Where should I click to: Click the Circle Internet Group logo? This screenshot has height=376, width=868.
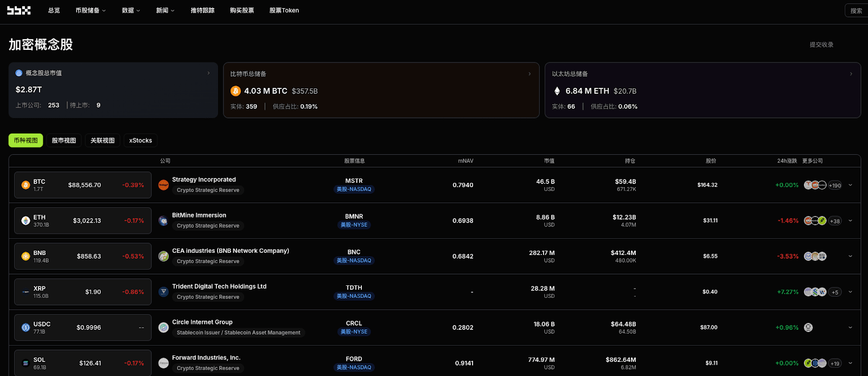pyautogui.click(x=163, y=327)
